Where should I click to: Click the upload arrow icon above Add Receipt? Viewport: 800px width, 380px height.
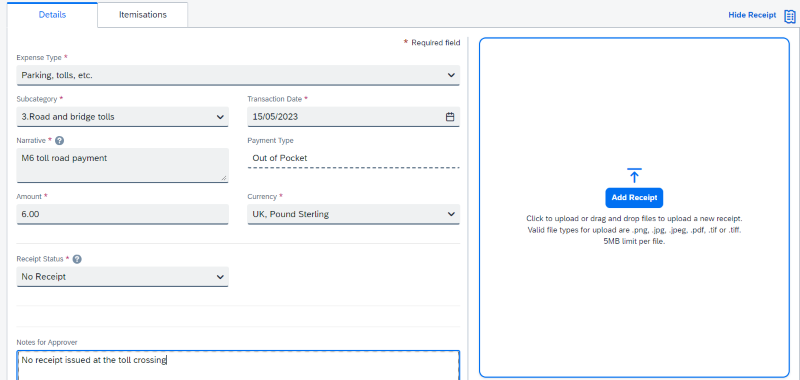point(634,176)
